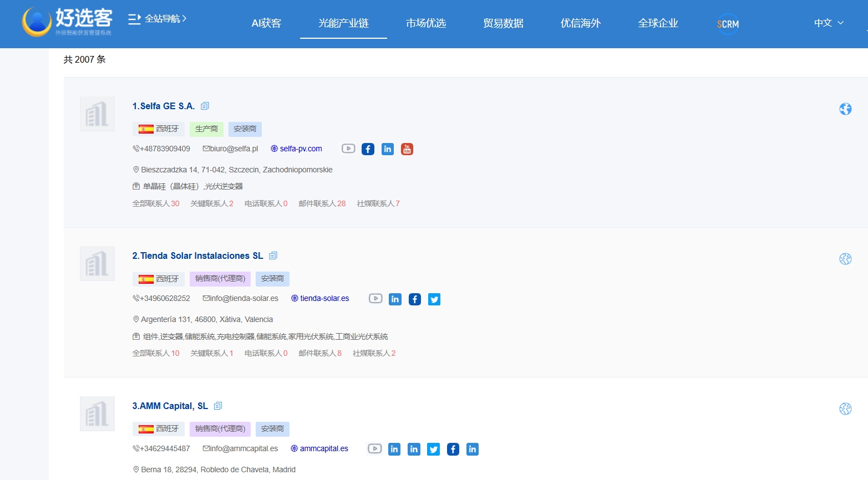Screen dimensions: 868x480
Task: Open the video icon for Tienda Solar
Action: point(375,298)
